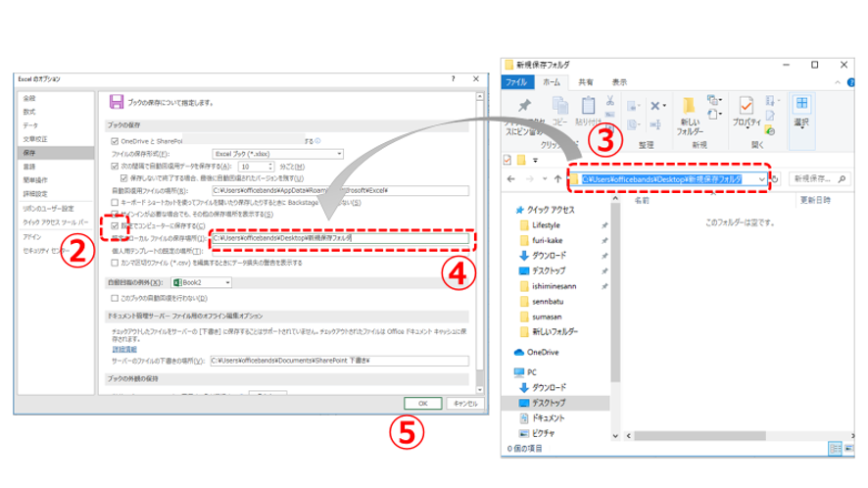Toggle the CSV data loss warning checkbox

click(x=115, y=263)
